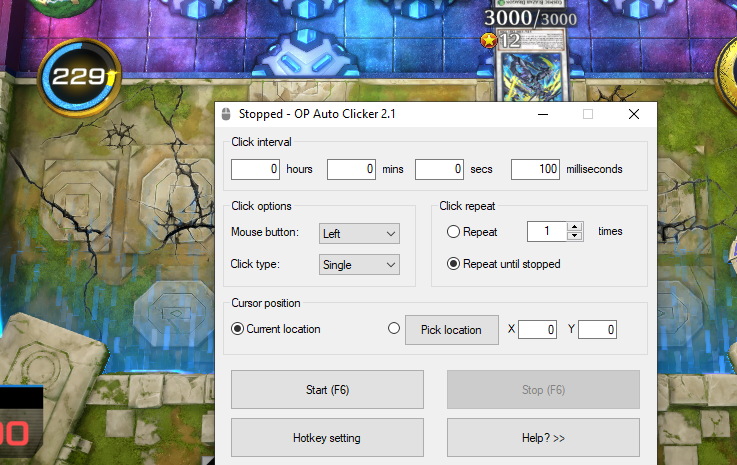Select Current location radio button
737x465 pixels.
(237, 329)
